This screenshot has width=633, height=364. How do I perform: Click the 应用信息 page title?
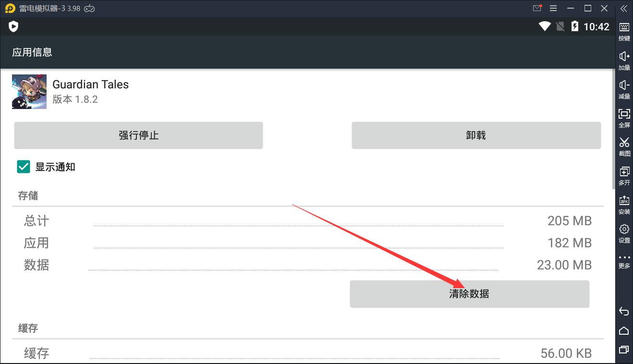point(32,52)
